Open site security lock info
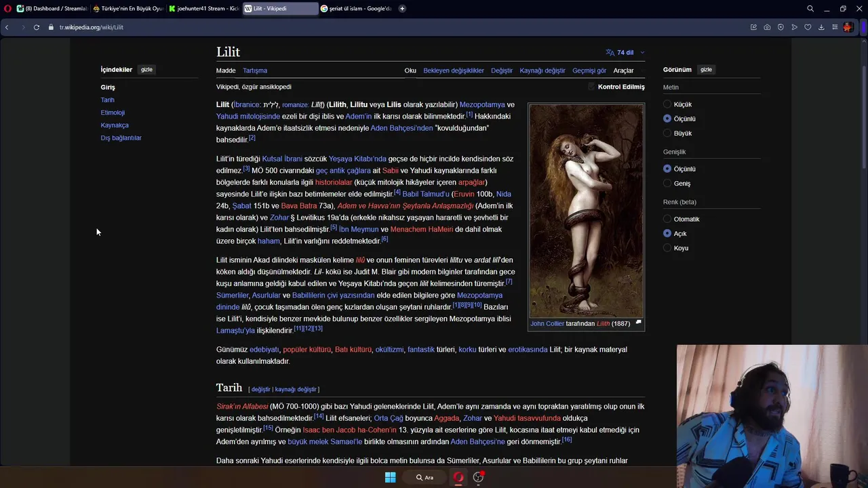The width and height of the screenshot is (868, 488). coord(51,27)
